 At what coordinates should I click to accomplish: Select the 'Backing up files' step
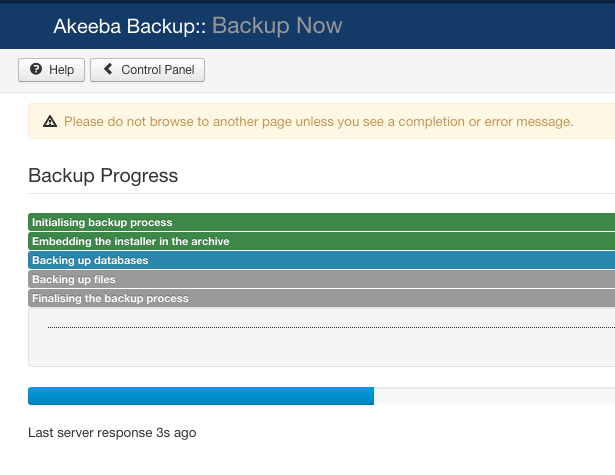(x=322, y=279)
